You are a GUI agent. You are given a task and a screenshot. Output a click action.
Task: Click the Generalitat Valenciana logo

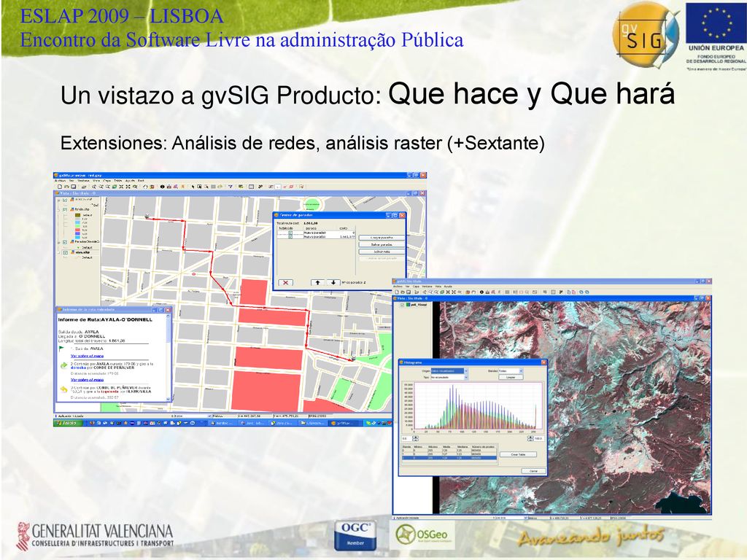coord(96,536)
